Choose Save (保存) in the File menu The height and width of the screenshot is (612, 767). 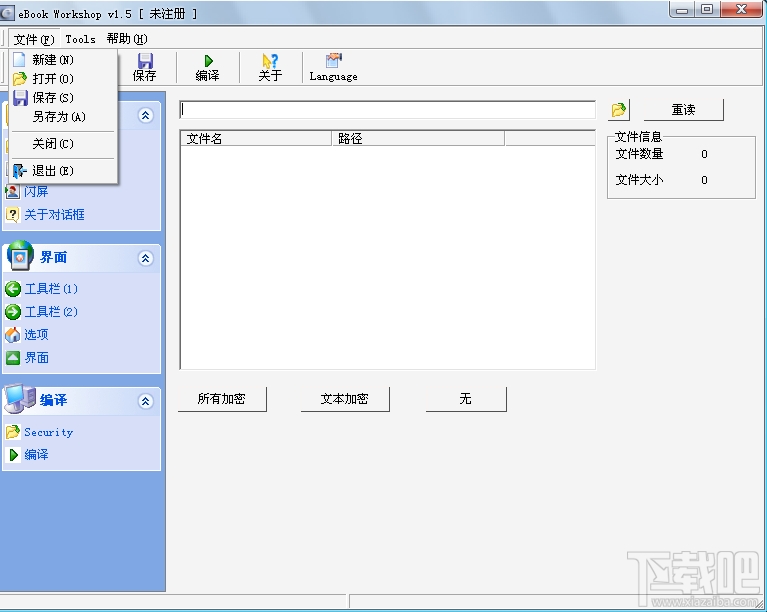(63, 98)
